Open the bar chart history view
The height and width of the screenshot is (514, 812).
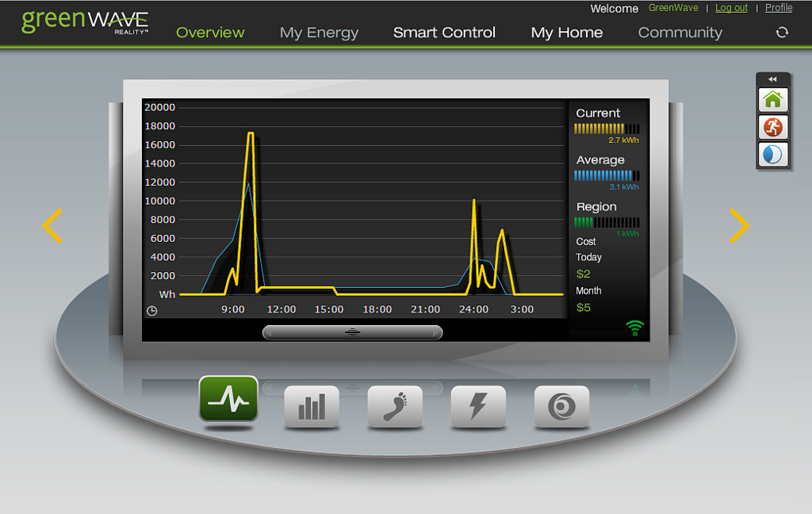pos(311,407)
